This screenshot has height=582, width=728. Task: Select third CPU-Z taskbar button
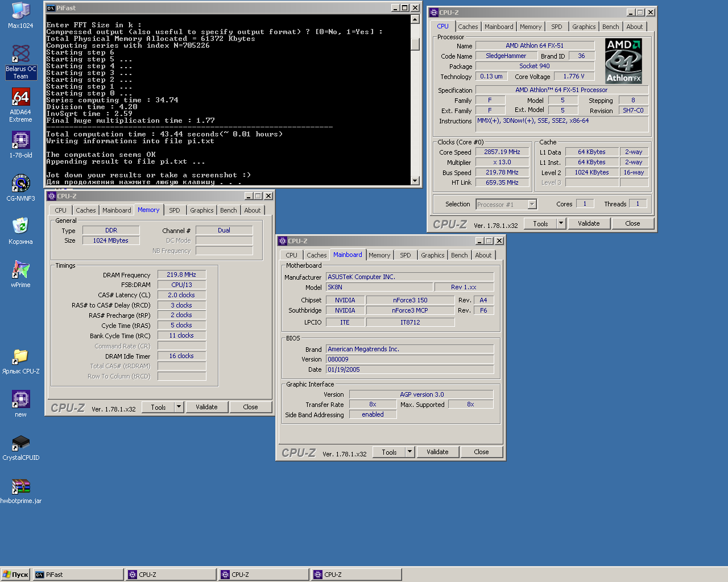[x=357, y=575]
